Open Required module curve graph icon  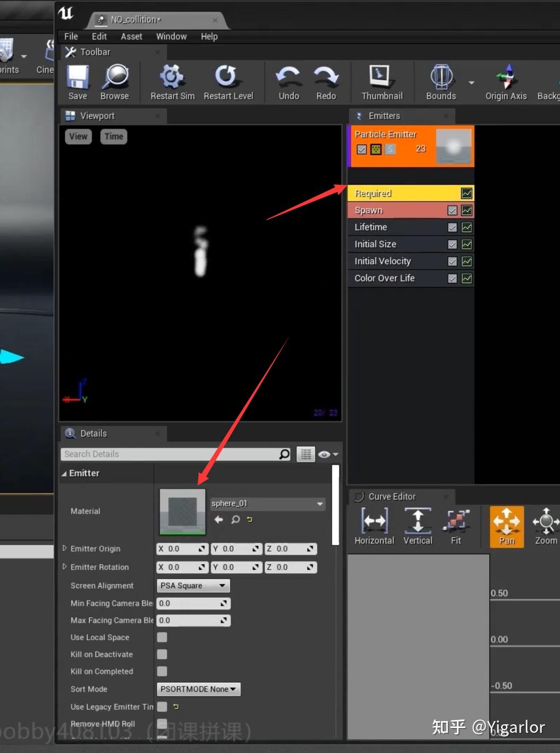(x=466, y=194)
